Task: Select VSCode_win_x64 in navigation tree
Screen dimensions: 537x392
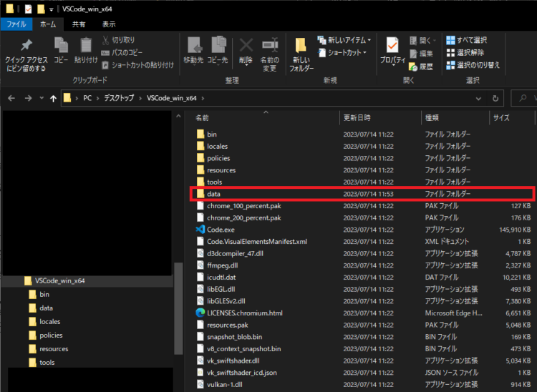Action: click(x=87, y=281)
